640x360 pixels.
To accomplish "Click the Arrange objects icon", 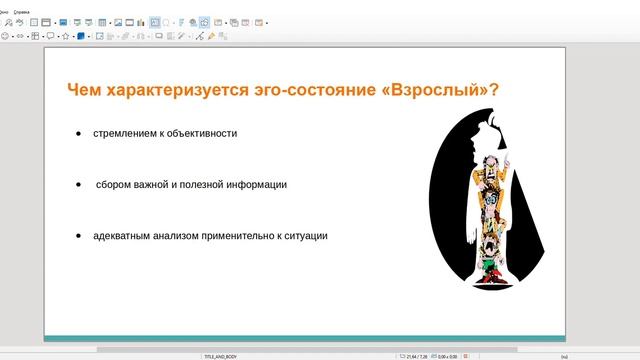I will pos(126,36).
